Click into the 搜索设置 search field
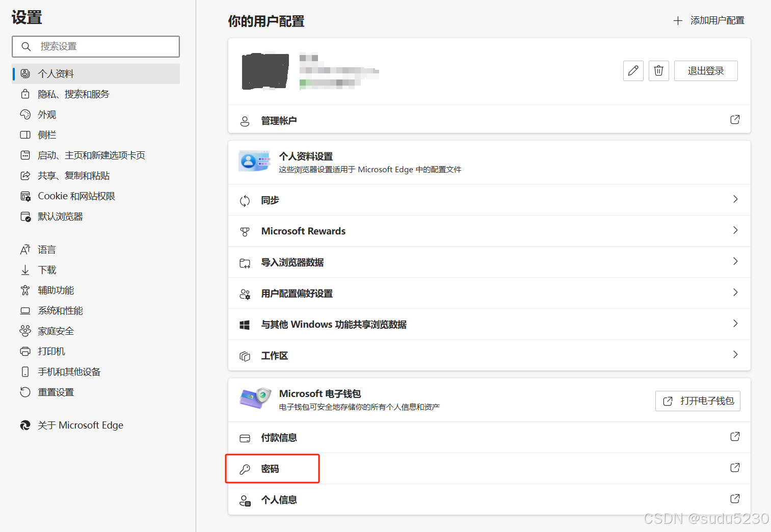771x532 pixels. pos(96,46)
